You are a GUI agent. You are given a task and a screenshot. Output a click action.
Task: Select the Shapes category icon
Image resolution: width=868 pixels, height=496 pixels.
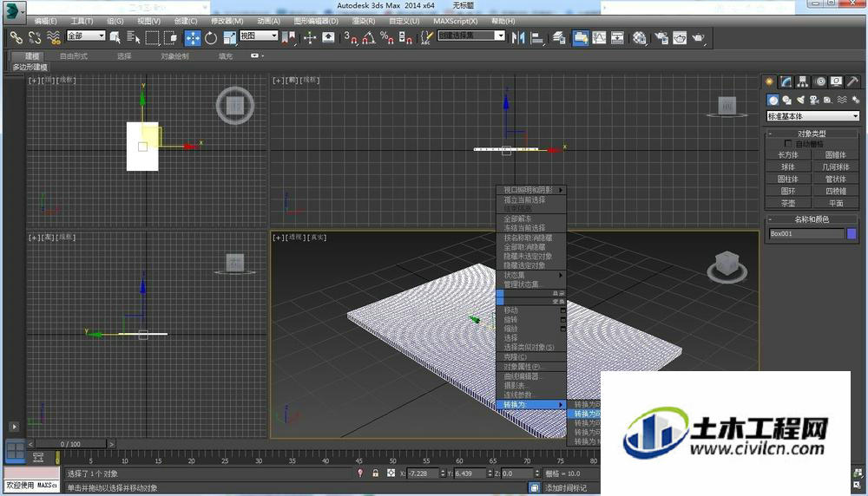786,100
